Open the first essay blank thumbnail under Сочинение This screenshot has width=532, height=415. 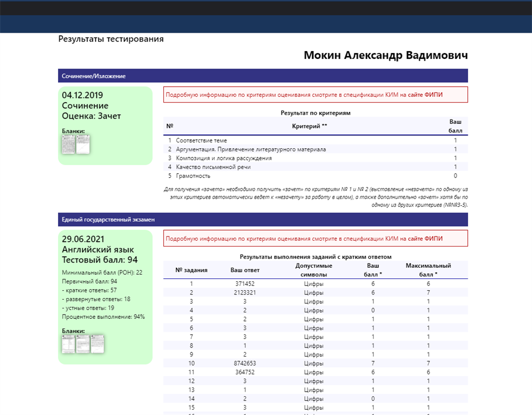(68, 145)
